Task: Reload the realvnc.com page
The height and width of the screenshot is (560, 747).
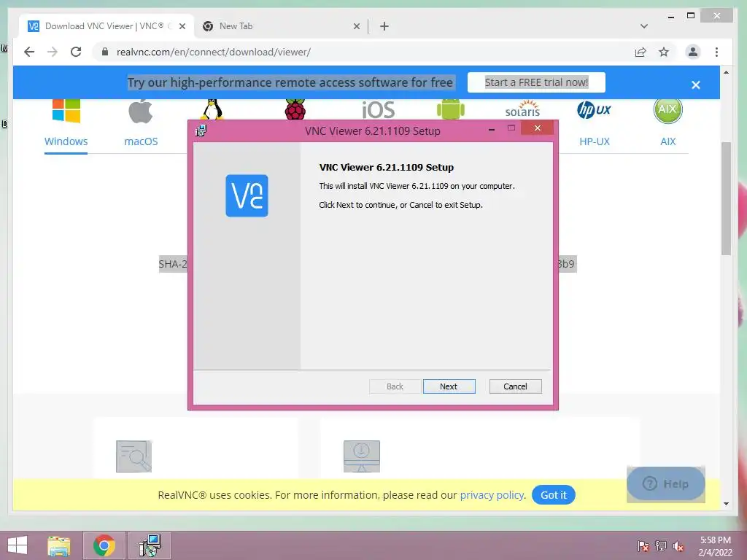Action: click(x=76, y=52)
